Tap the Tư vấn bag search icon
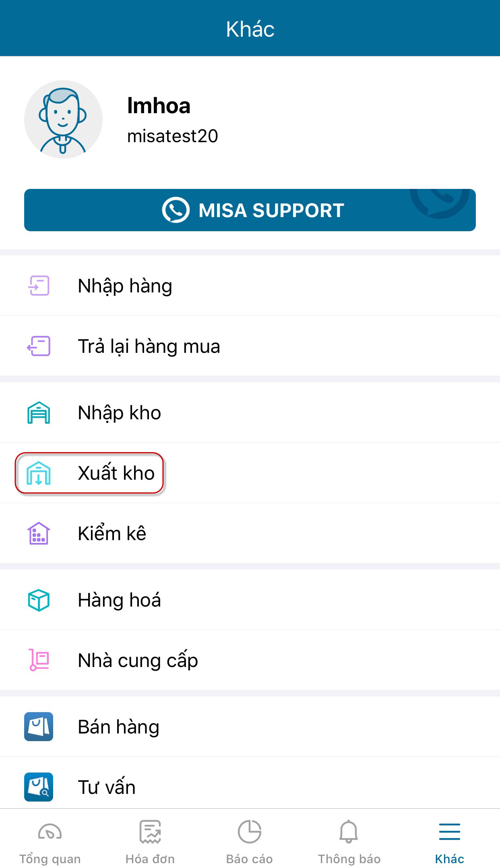The width and height of the screenshot is (500, 868). click(39, 787)
